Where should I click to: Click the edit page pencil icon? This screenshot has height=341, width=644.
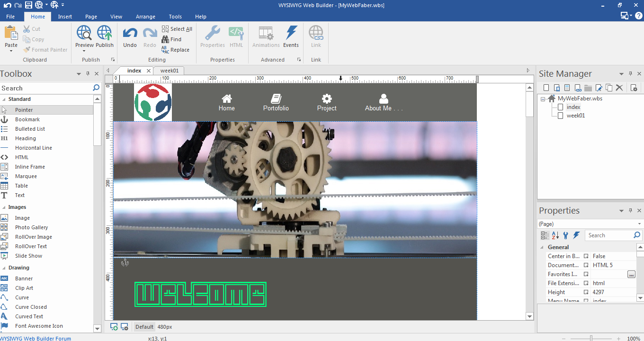pyautogui.click(x=599, y=88)
